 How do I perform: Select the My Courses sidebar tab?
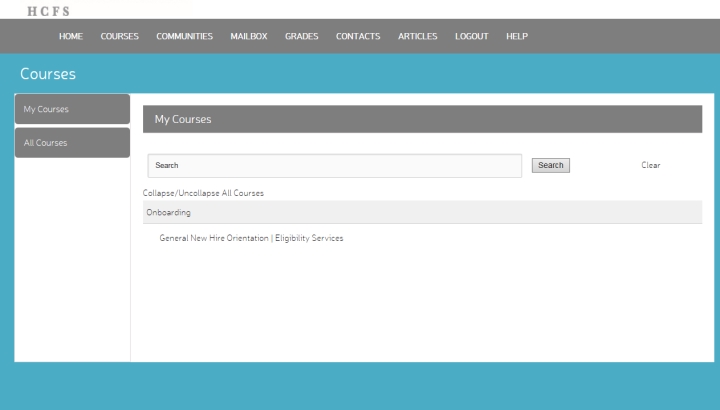[72, 109]
